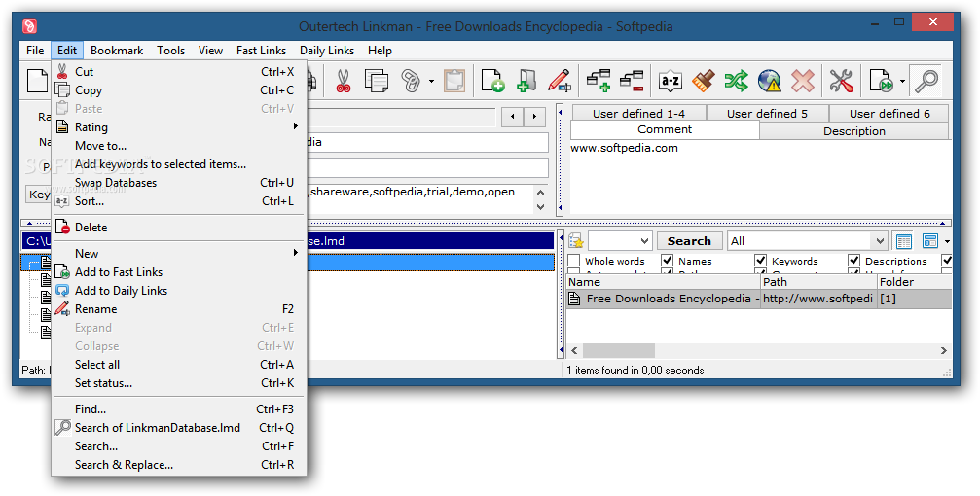Toggle the Whole words checkbox

574,261
